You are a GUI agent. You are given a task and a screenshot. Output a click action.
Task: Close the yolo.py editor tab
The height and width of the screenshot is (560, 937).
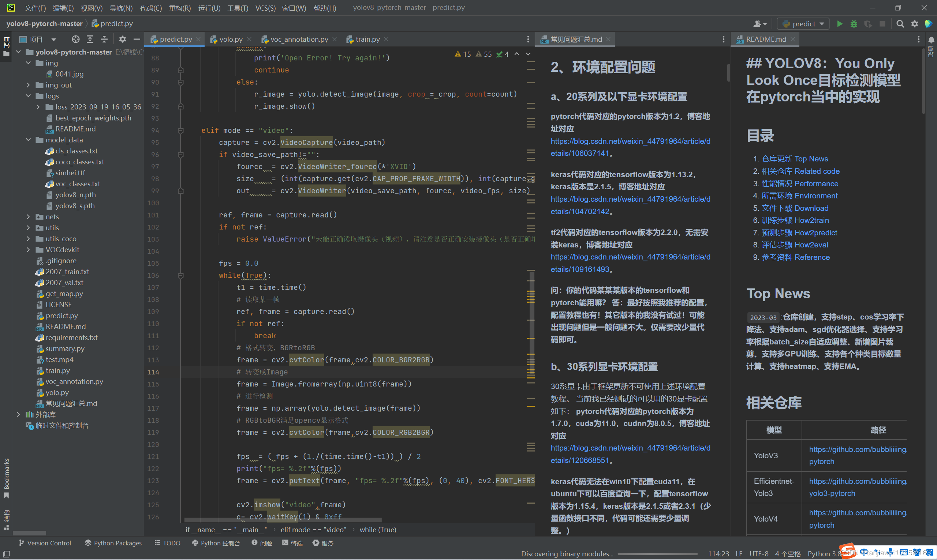pos(249,39)
